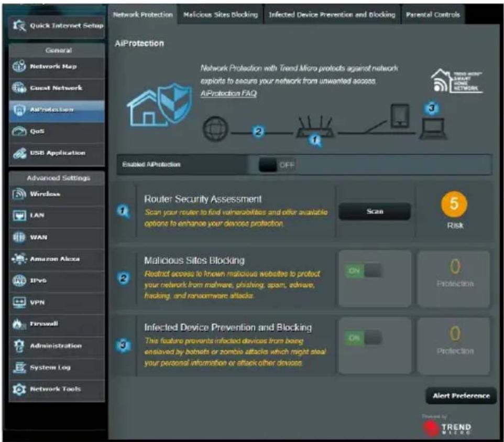Go to Administration settings entry

tap(57, 346)
